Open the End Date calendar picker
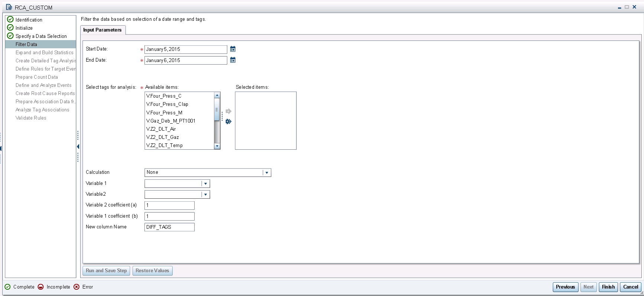This screenshot has width=644, height=296. pyautogui.click(x=233, y=60)
